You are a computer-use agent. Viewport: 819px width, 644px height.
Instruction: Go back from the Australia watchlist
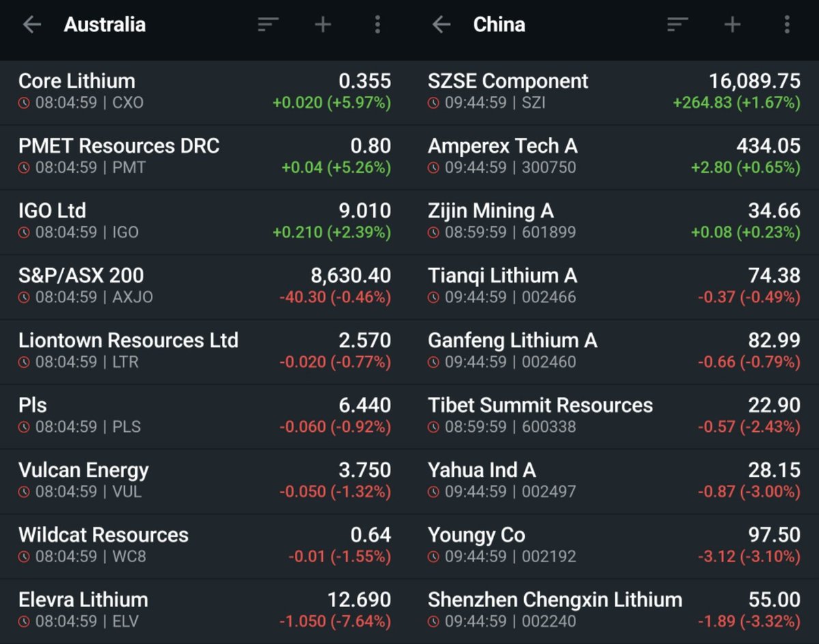click(x=31, y=25)
